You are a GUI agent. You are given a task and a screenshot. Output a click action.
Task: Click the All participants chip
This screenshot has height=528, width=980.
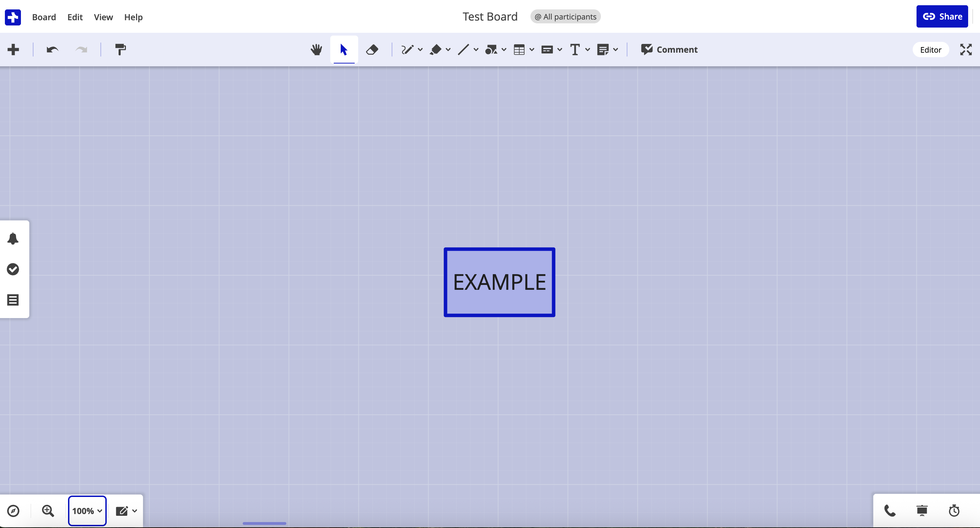coord(565,16)
